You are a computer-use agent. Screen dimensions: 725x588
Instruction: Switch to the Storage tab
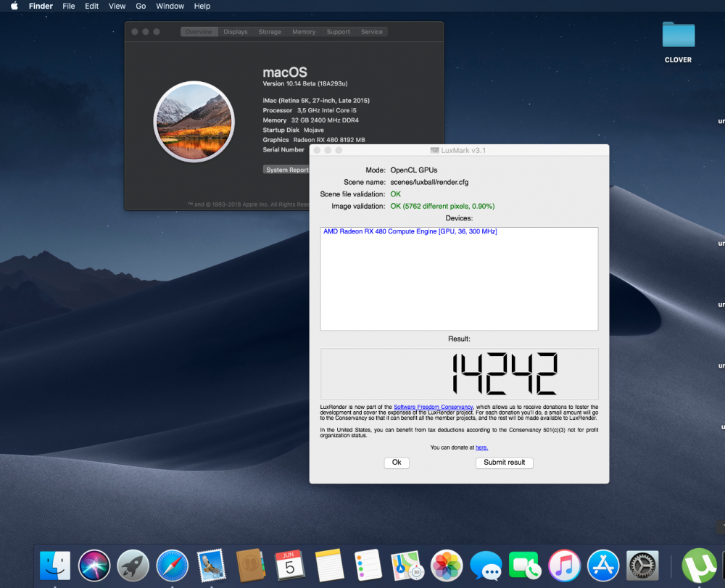(x=270, y=32)
